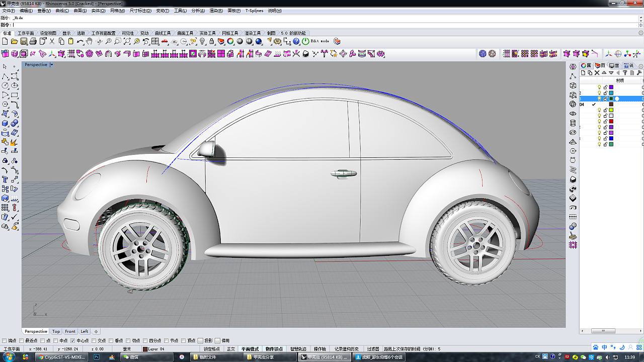Toggle 锁定格点 grid snap in status bar

coord(211,349)
